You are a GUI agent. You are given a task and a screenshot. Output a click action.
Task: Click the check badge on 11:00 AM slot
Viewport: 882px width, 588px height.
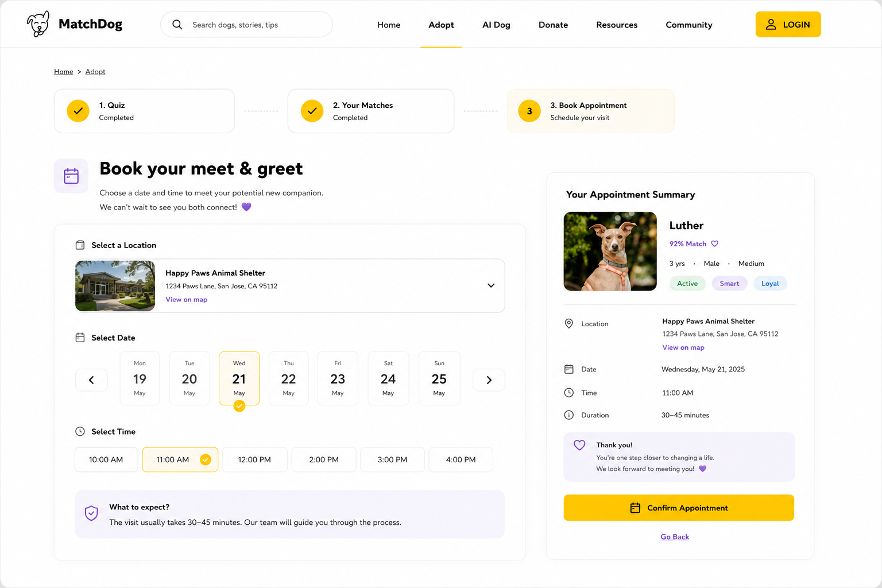tap(205, 459)
